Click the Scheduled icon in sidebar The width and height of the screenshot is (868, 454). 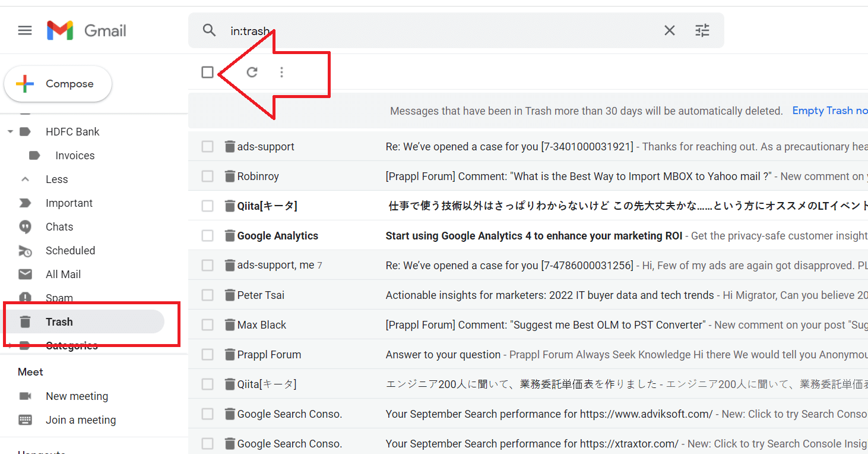pos(25,251)
